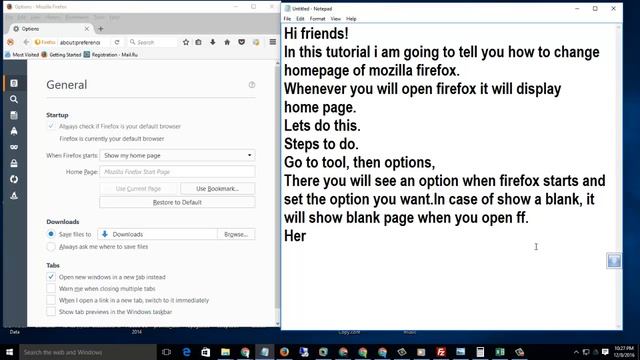Select Always ask me where to save files
640x360 pixels.
[x=51, y=247]
